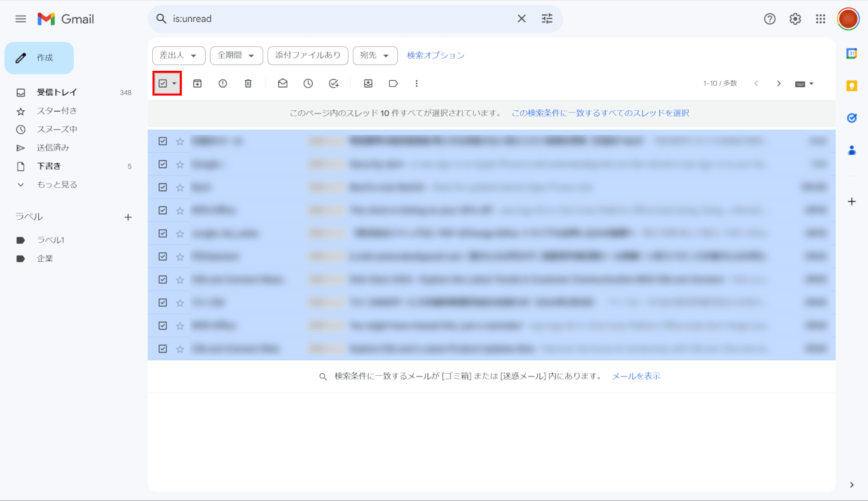Open the select dropdown arrow beside checkbox
Viewport: 868px width, 501px height.
point(174,83)
